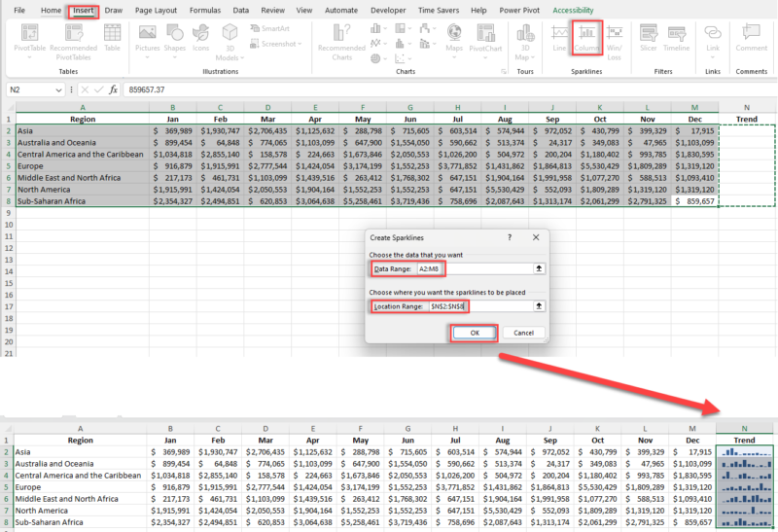Screen dimensions: 778x532
Task: Insert a Slicer from Filters group
Action: pos(649,38)
